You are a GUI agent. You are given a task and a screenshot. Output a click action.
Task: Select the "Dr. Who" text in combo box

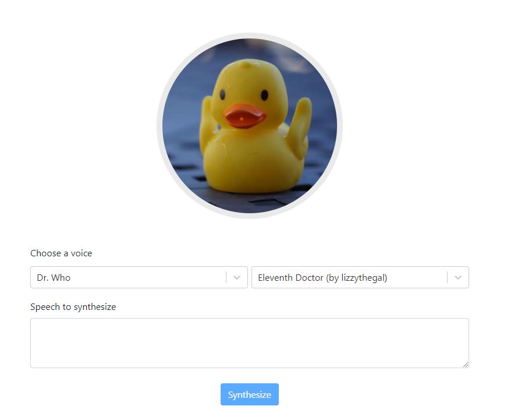click(x=54, y=278)
